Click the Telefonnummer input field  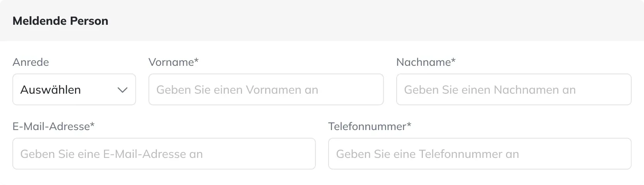pos(480,154)
